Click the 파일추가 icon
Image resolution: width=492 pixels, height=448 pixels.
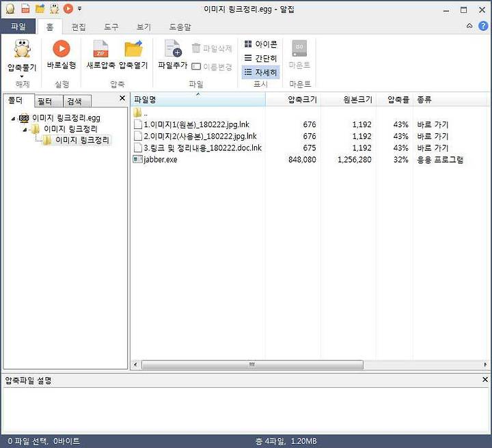pyautogui.click(x=173, y=48)
